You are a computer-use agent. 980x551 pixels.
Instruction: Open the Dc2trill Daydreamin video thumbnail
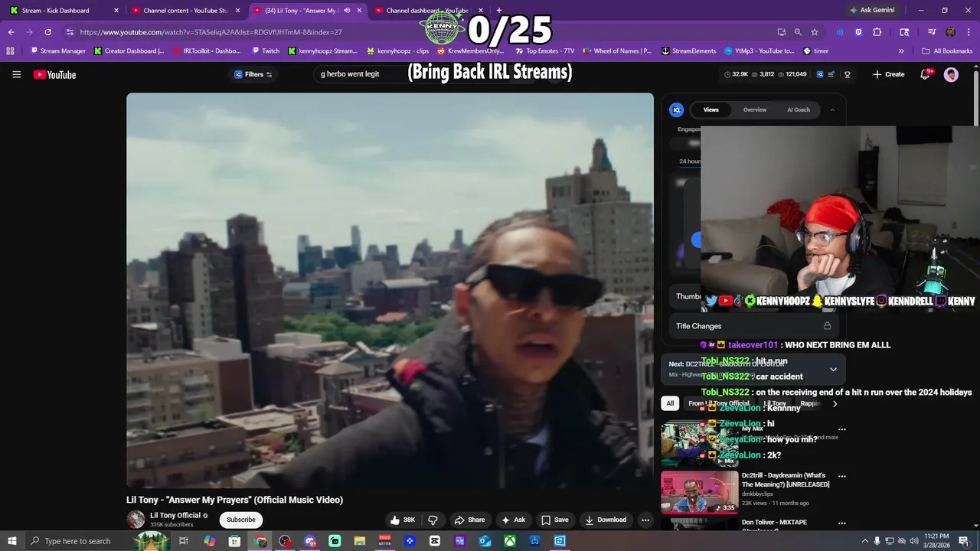(699, 492)
